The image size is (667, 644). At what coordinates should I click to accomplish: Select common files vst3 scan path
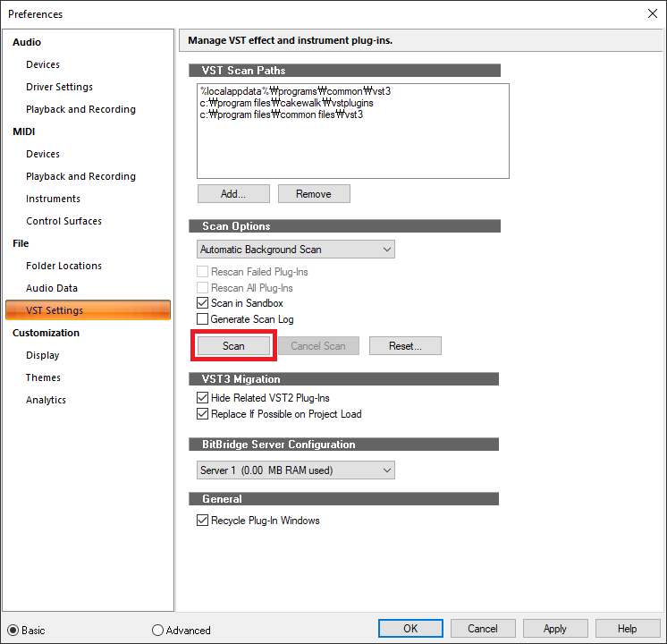click(281, 114)
